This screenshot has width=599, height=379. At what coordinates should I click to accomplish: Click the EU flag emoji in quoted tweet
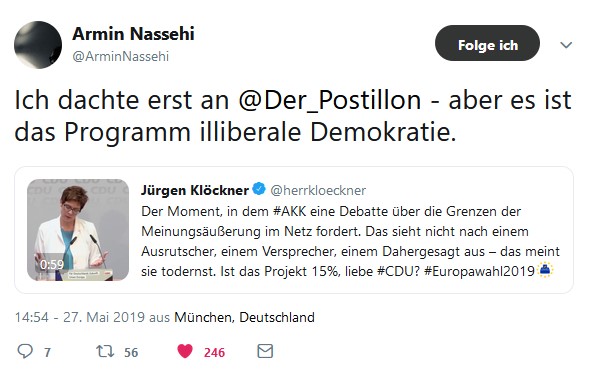pos(545,270)
